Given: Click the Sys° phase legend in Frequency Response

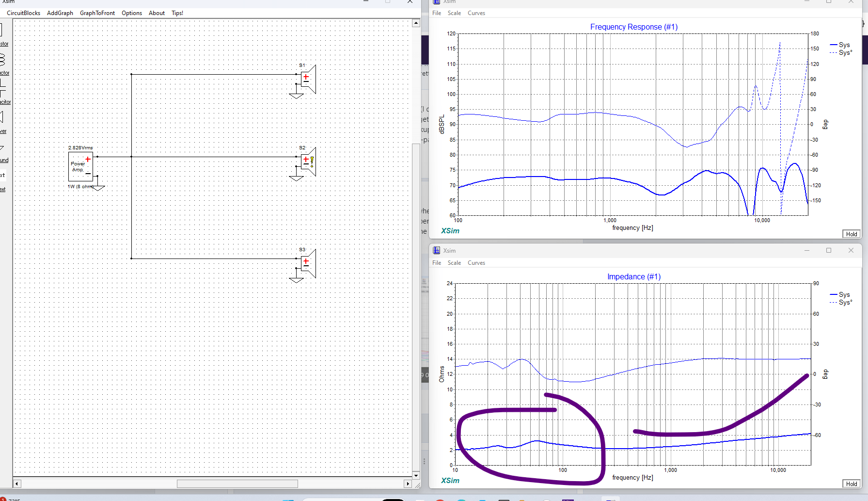Looking at the screenshot, I should click(x=841, y=52).
